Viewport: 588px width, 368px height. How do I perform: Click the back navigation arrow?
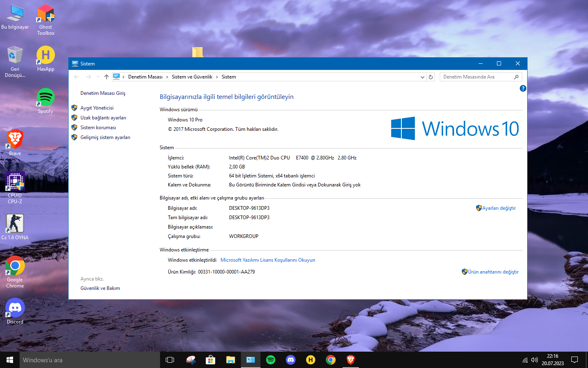click(x=77, y=77)
